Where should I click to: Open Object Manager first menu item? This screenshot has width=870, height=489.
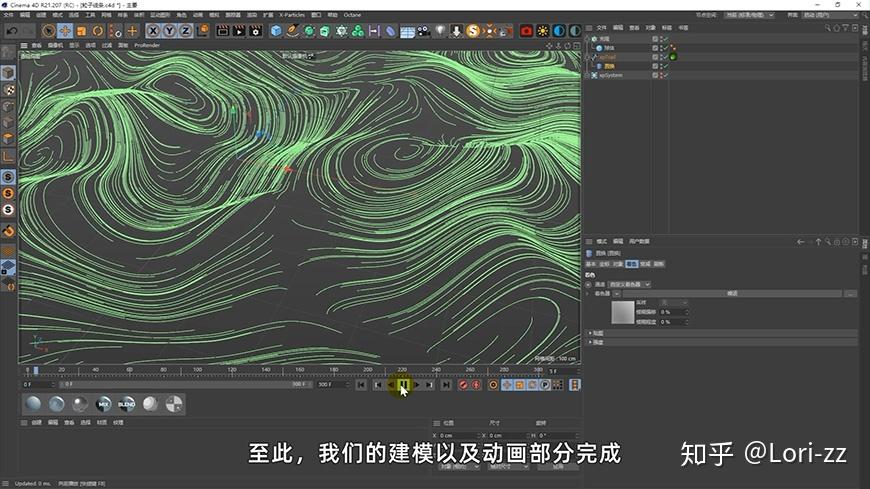[x=601, y=28]
